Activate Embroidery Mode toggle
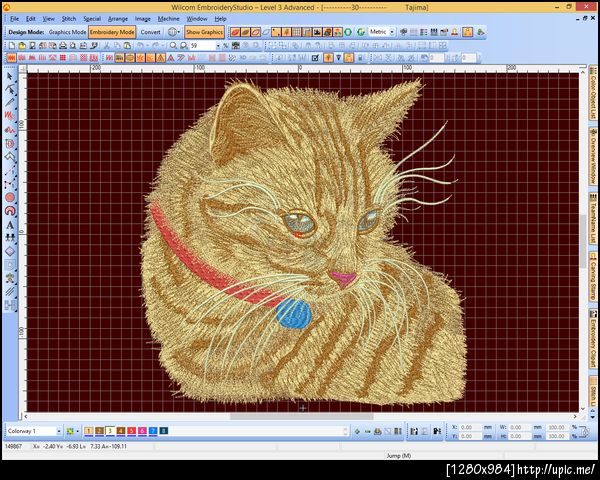 tap(112, 32)
